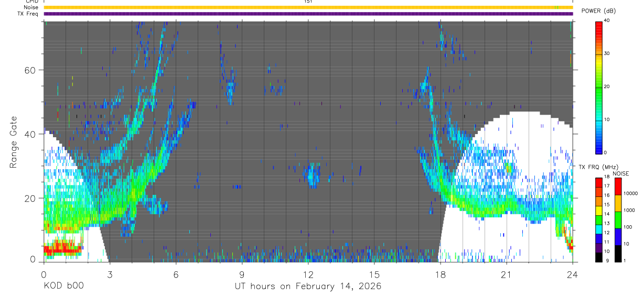The height and width of the screenshot is (297, 644).
Task: Select the '21' tick on the UT hours axis
Action: coord(507,274)
